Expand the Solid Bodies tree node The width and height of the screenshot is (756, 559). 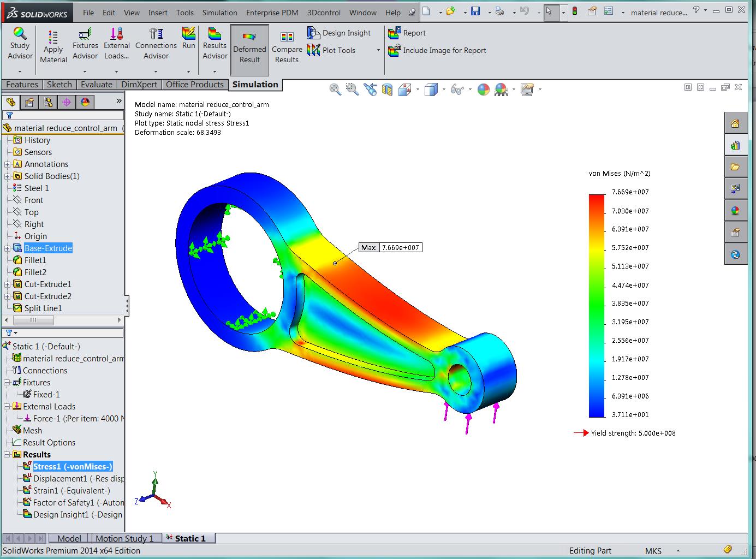[6, 176]
